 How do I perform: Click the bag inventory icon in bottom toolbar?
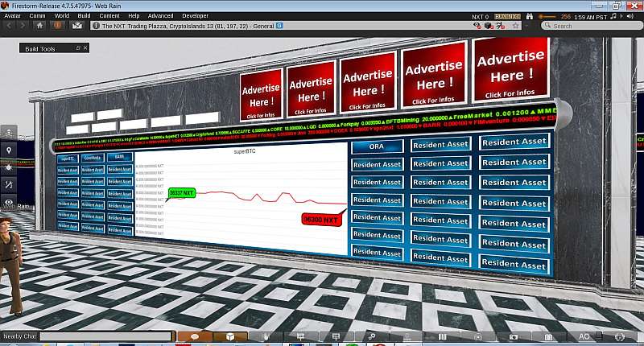tap(549, 336)
